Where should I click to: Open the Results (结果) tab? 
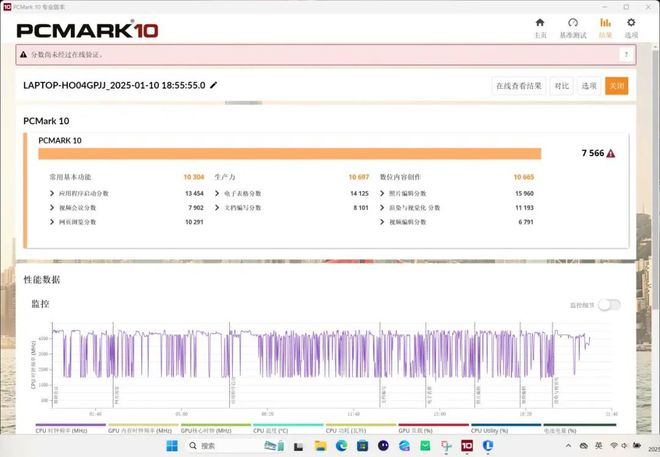click(605, 28)
